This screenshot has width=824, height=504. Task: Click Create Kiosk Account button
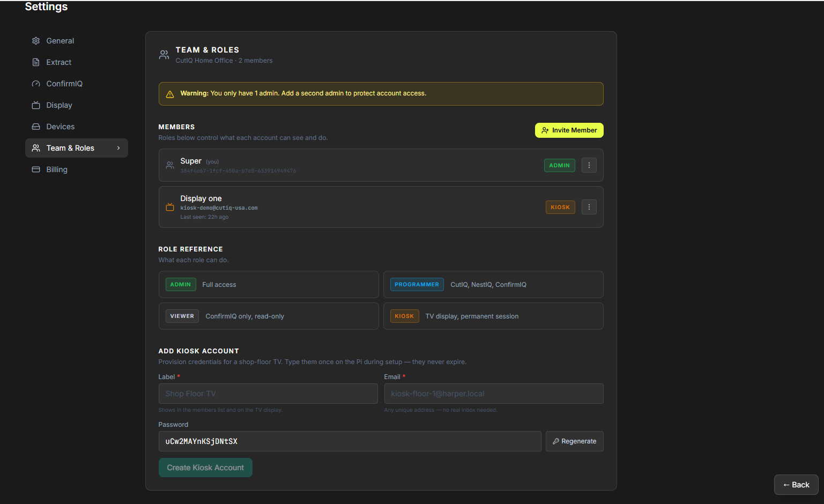point(205,468)
